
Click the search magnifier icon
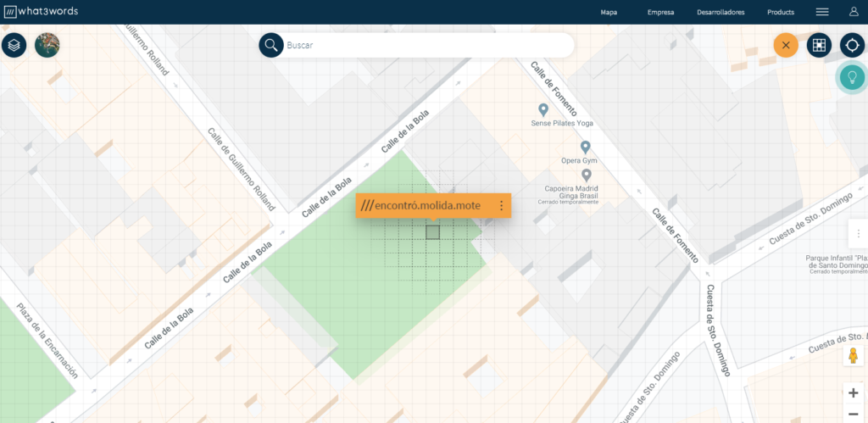click(270, 45)
